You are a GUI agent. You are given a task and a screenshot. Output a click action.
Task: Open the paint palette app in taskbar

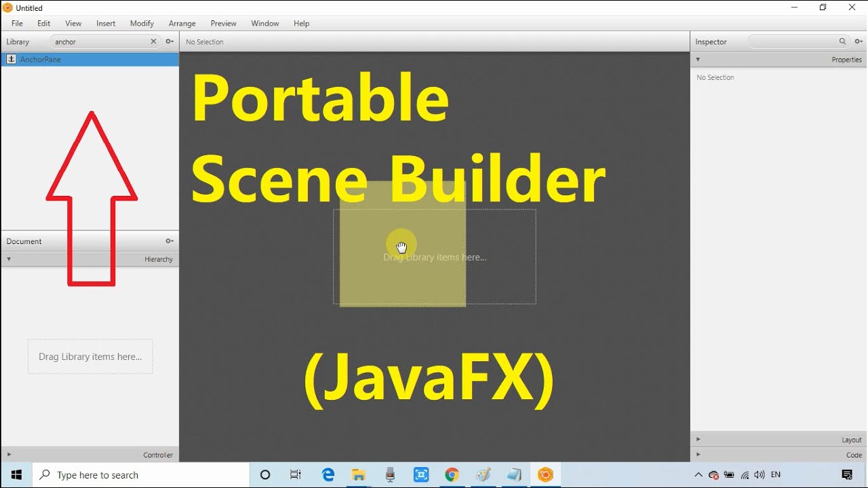[484, 475]
